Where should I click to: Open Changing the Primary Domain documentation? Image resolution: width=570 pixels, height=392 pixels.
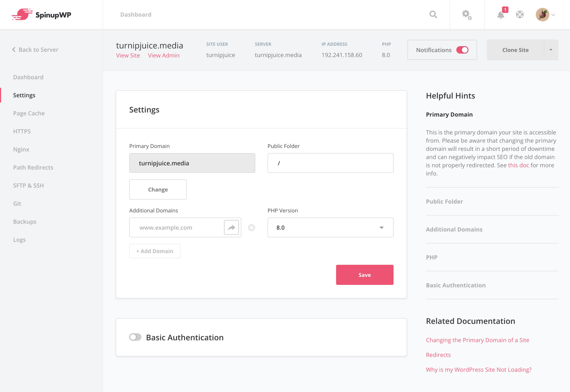pos(477,340)
